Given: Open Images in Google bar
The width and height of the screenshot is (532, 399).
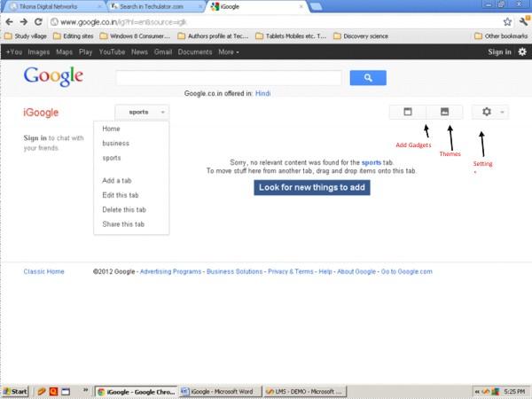Looking at the screenshot, I should click(x=39, y=52).
